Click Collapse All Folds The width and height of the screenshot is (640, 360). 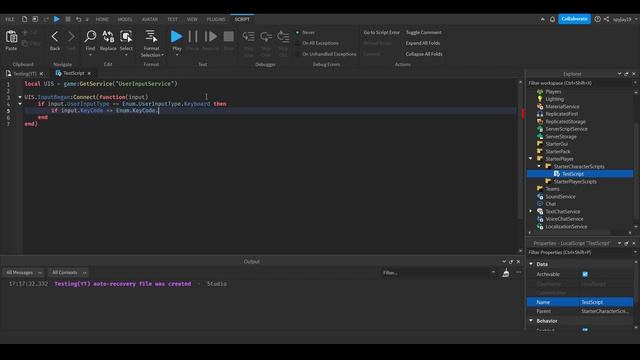click(424, 54)
